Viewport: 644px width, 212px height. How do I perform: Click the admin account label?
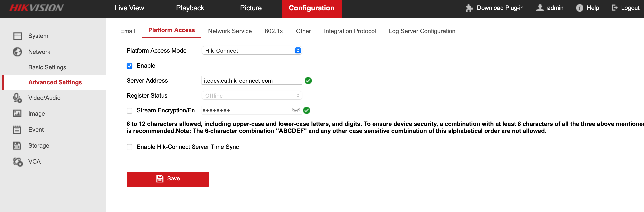click(555, 8)
